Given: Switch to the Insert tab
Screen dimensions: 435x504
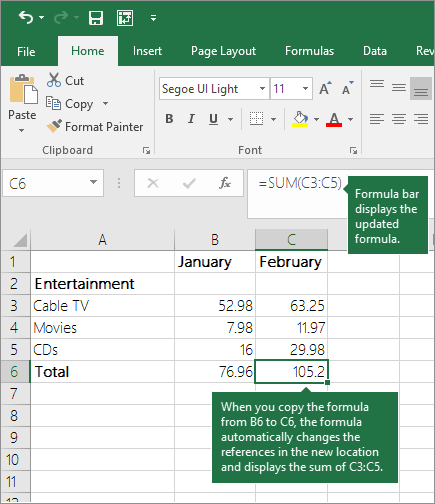Looking at the screenshot, I should coord(147,51).
